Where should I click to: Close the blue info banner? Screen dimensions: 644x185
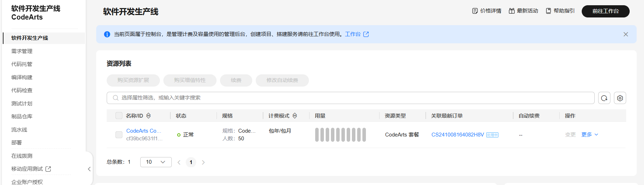(x=626, y=34)
